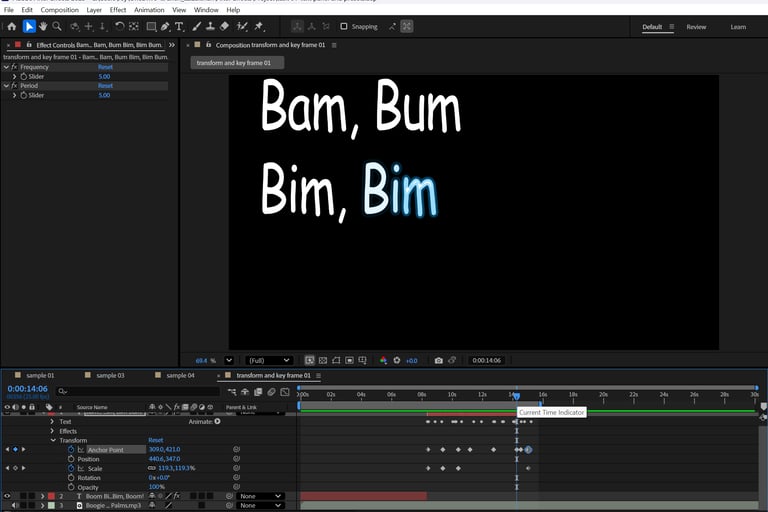Viewport: 768px width, 512px height.
Task: Choose the Eraser tool
Action: click(224, 27)
